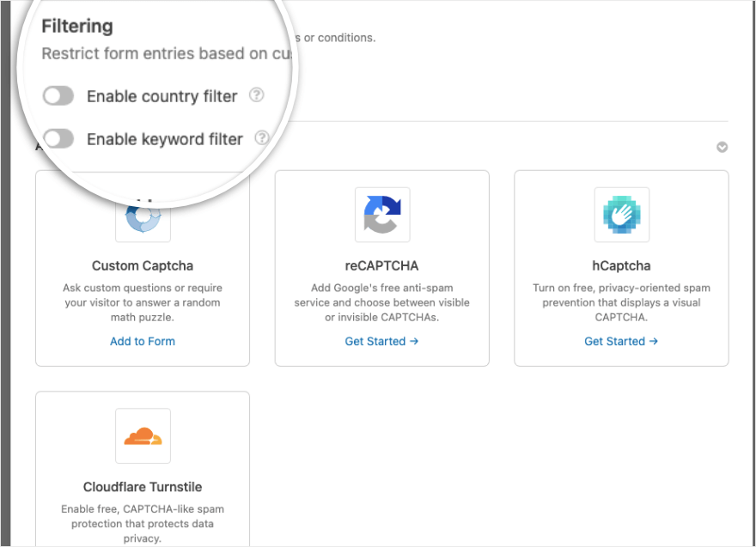Toggle the Enable keyword filter switch

[x=58, y=139]
